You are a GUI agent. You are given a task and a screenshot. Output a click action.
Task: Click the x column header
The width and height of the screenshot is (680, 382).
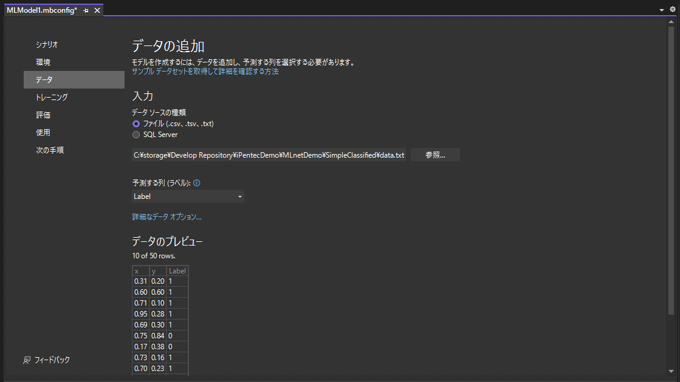(x=141, y=271)
